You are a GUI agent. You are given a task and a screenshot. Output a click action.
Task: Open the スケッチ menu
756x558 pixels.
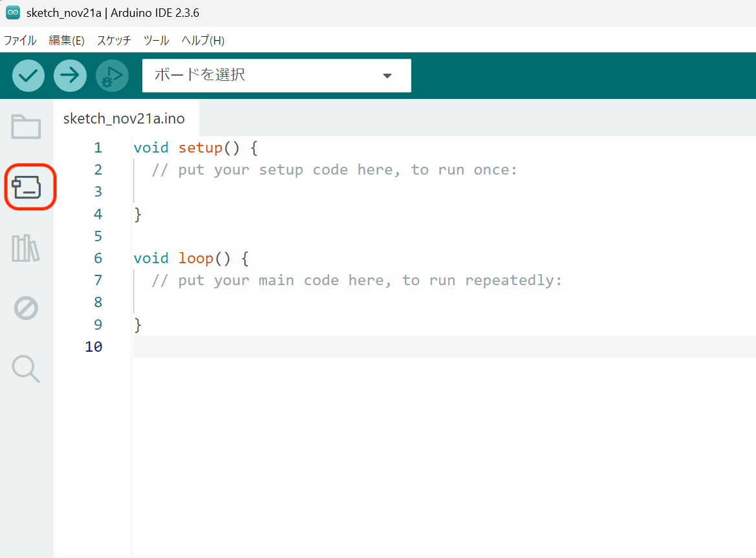pos(114,40)
